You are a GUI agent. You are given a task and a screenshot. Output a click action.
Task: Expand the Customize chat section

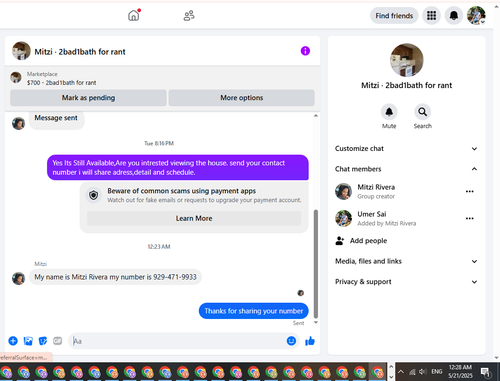tap(406, 149)
